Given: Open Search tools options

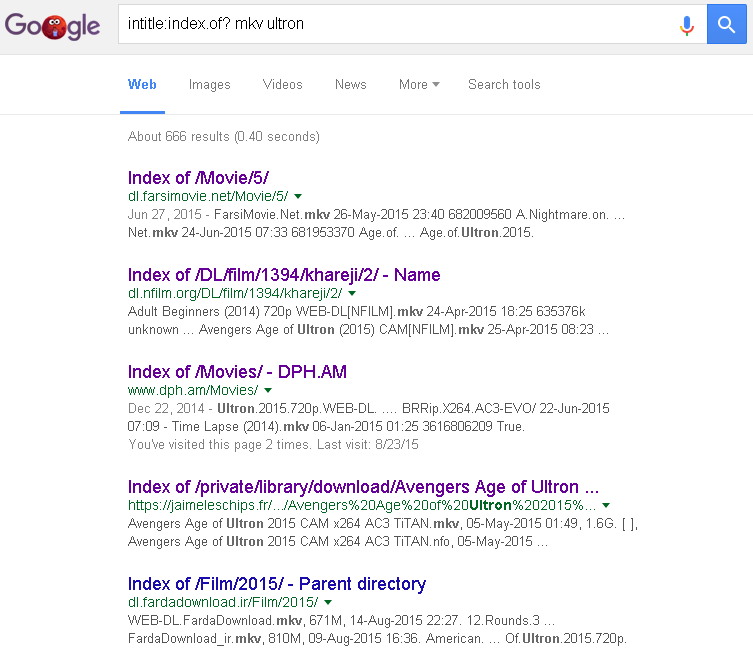Looking at the screenshot, I should click(504, 85).
